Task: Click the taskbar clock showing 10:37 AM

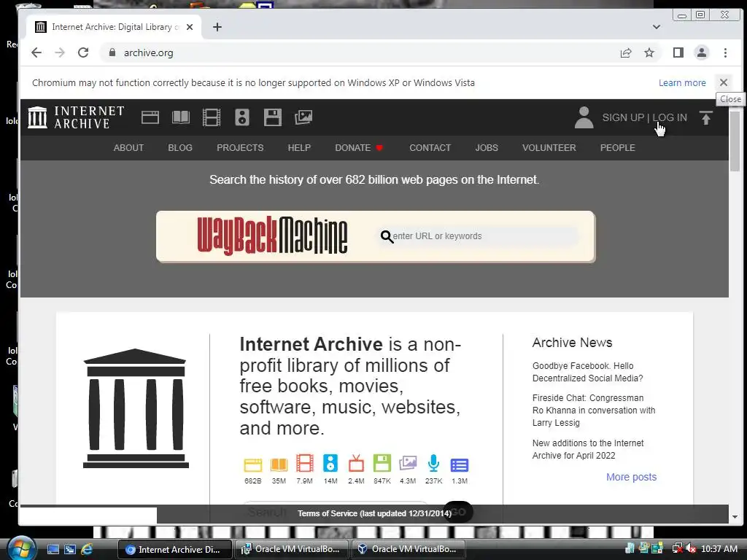Action: tap(719, 549)
